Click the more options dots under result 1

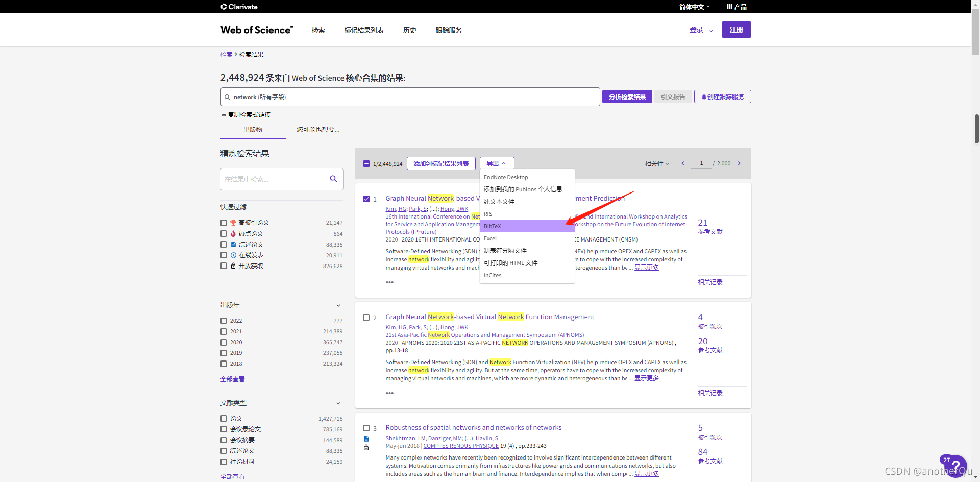(x=389, y=282)
